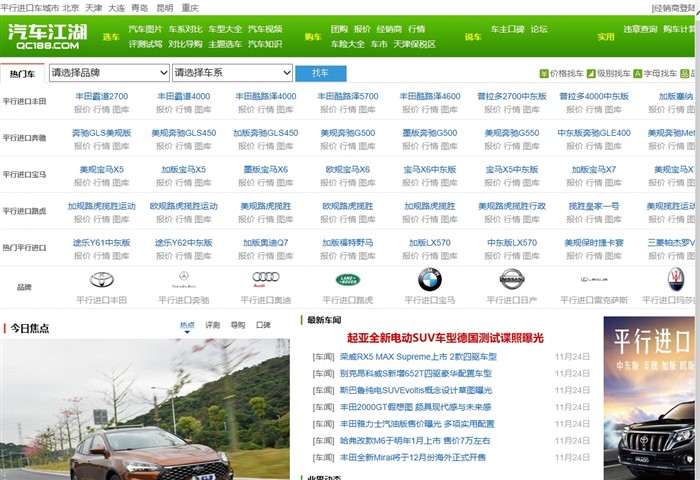Click the 汽车江湖 QC188.COM site logo

coord(47,37)
